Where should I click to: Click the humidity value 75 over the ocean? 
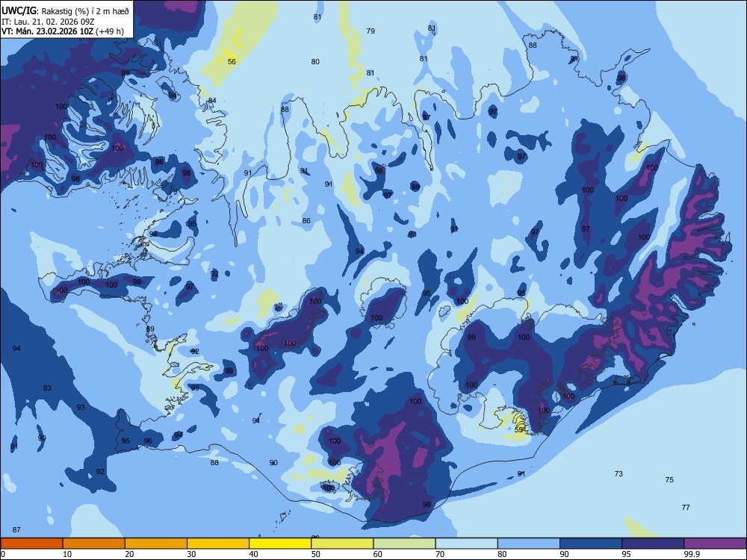[669, 479]
